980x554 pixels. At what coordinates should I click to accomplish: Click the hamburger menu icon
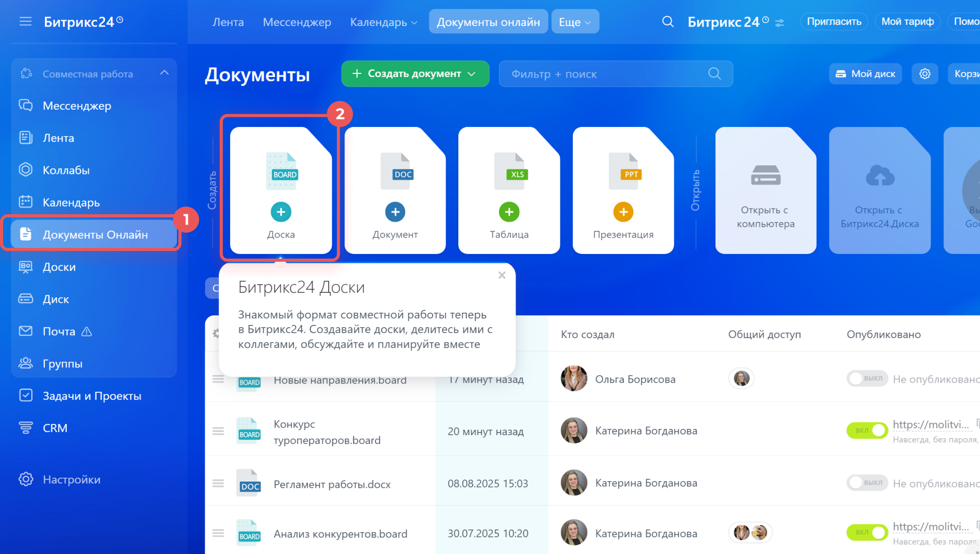[x=26, y=21]
